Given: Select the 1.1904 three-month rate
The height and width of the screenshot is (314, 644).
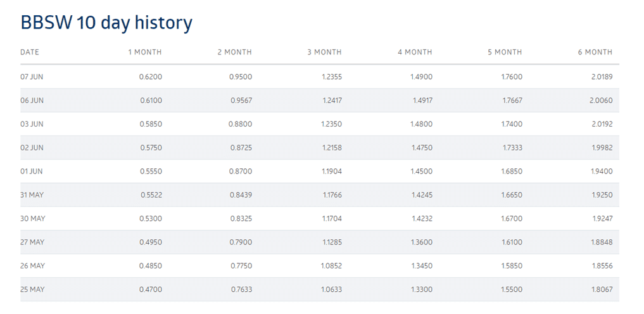Looking at the screenshot, I should 332,171.
